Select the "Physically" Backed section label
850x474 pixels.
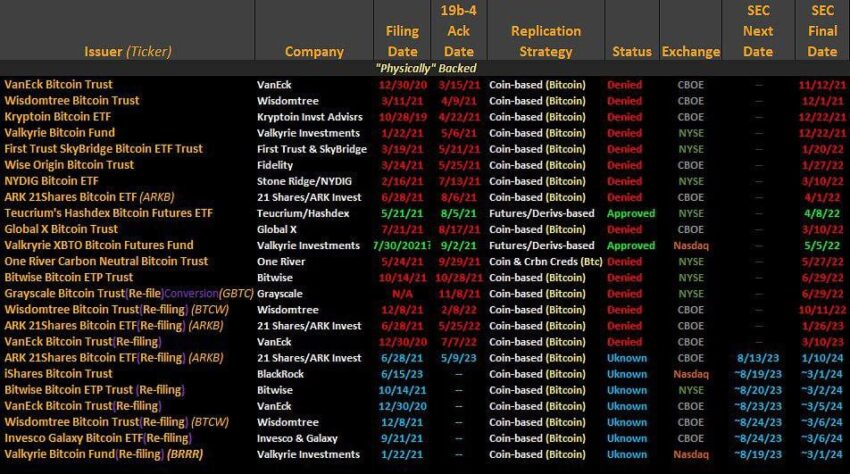426,68
